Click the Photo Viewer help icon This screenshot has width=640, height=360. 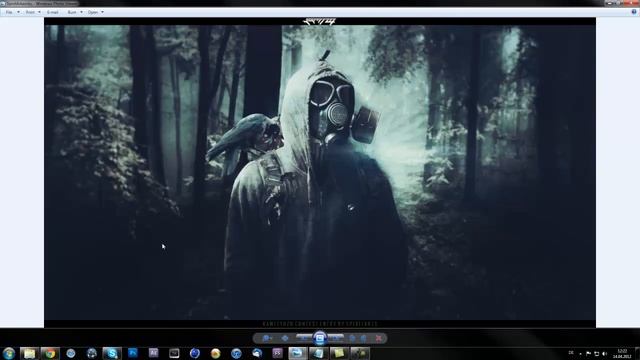634,12
